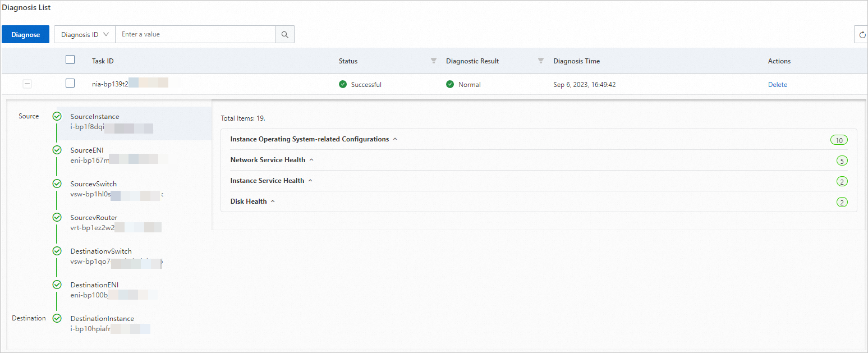Tick the checkbox for task nia-bp139t2
The image size is (868, 353).
coord(70,83)
